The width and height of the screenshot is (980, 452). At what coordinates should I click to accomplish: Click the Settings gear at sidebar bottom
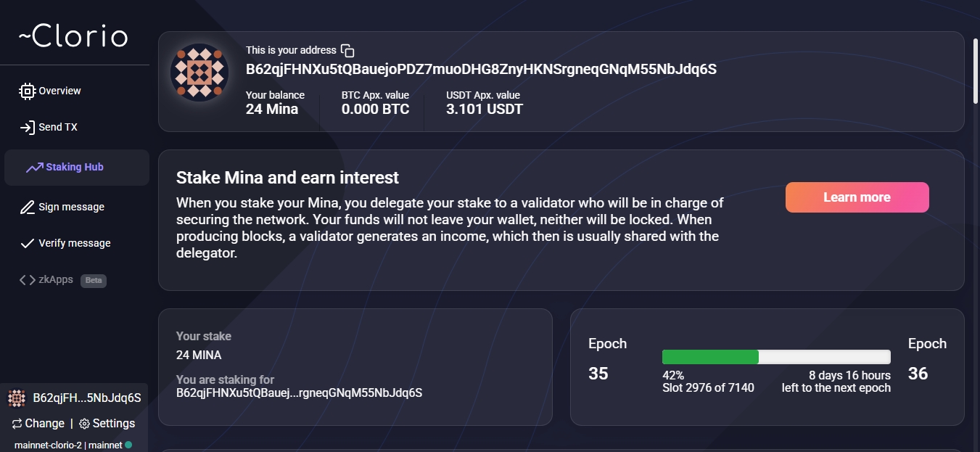[x=83, y=423]
